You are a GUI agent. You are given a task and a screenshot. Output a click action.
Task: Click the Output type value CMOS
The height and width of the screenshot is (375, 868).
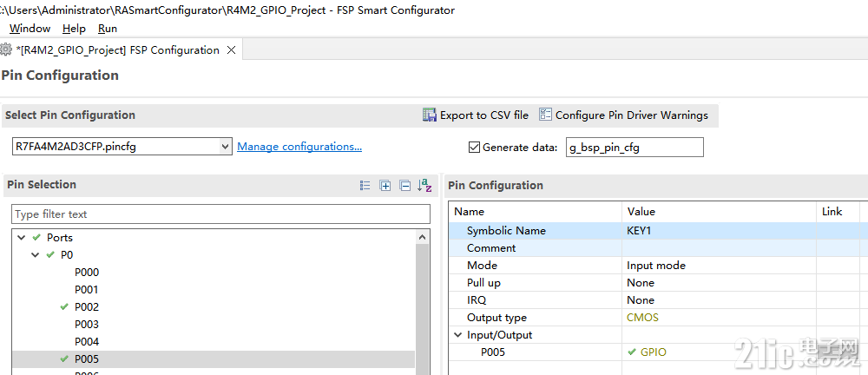coord(719,318)
